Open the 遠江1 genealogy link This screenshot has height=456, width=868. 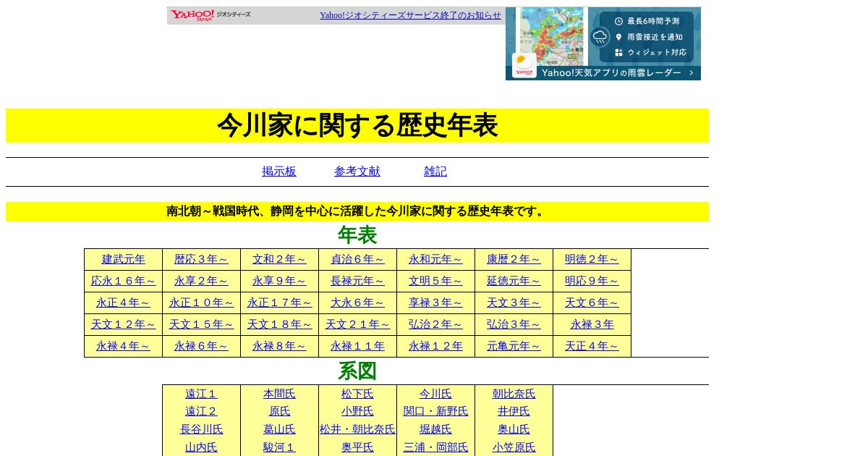[x=202, y=394]
